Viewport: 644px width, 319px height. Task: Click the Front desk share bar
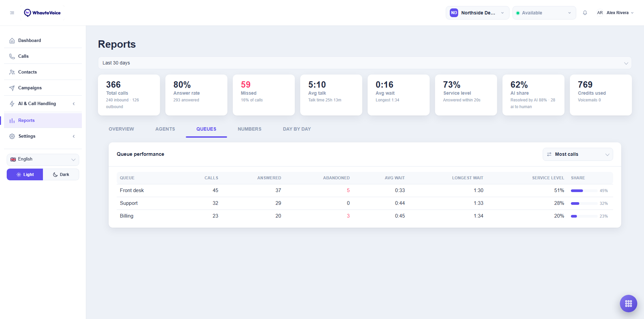(x=584, y=191)
